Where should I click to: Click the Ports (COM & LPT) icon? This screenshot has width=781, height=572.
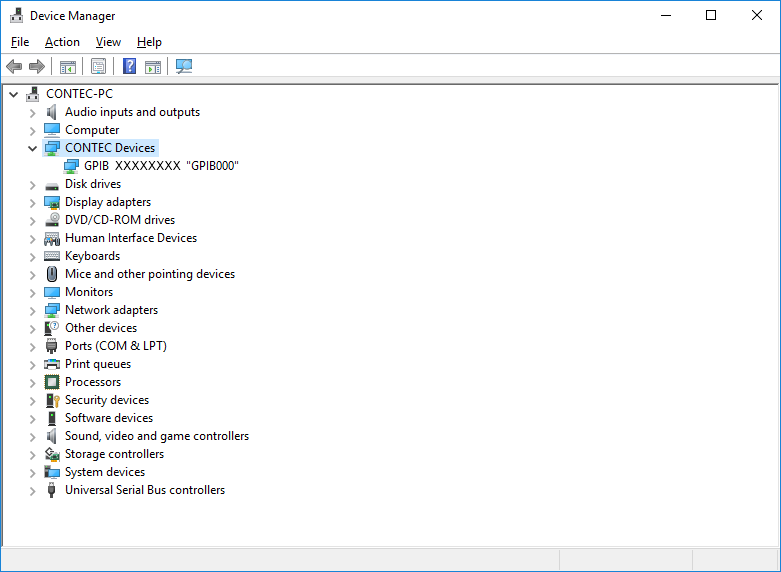pos(51,346)
